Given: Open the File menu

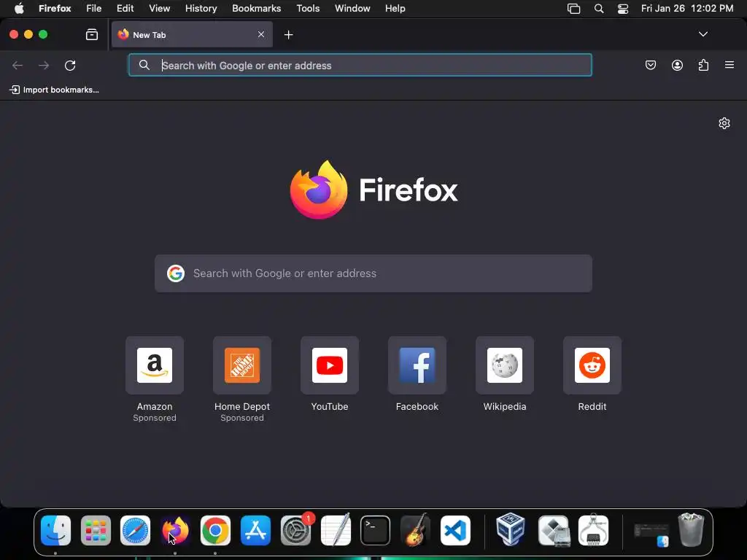Looking at the screenshot, I should click(x=94, y=9).
